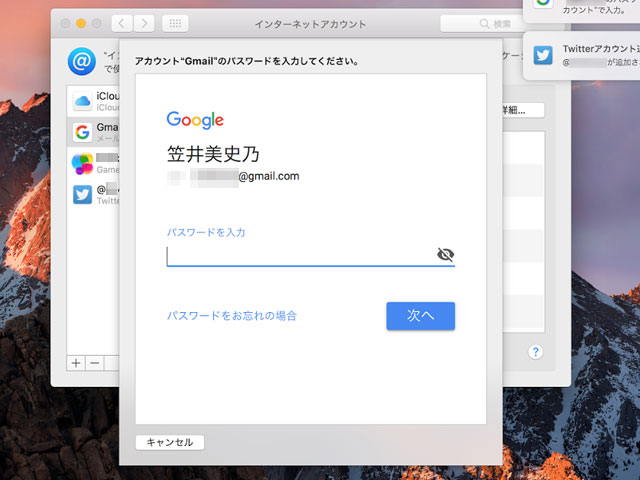
Task: Select the iCloud account icon in sidebar
Action: pos(82,101)
